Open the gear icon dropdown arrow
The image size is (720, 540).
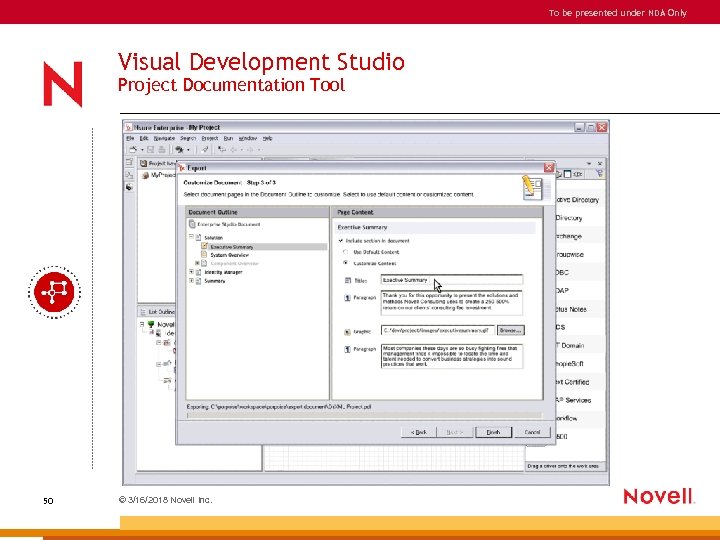coord(188,150)
